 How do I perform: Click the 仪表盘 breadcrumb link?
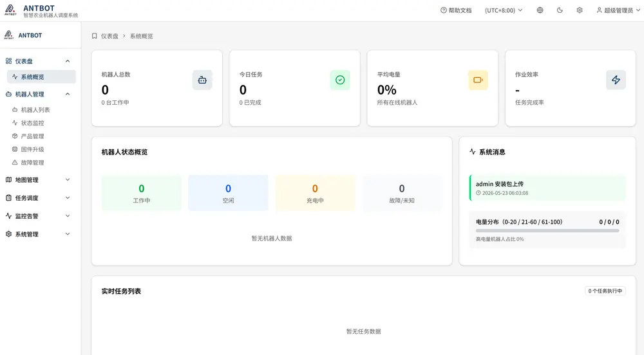[109, 36]
